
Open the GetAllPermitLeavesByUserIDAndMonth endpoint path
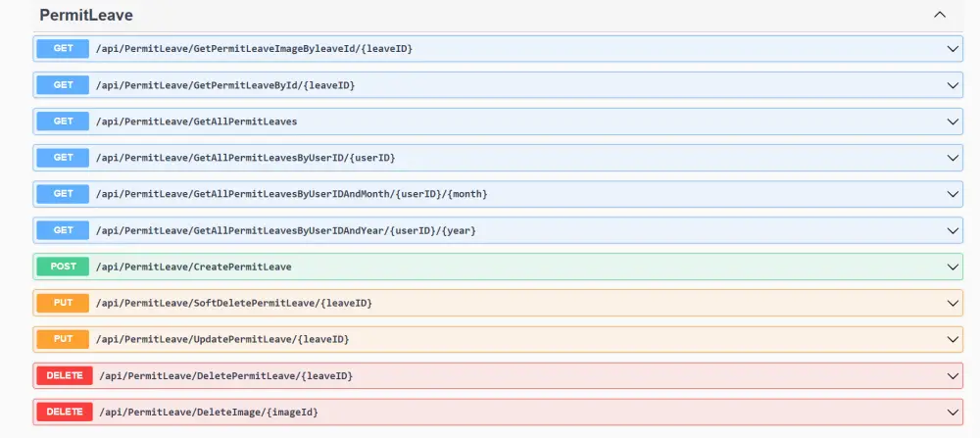(292, 194)
